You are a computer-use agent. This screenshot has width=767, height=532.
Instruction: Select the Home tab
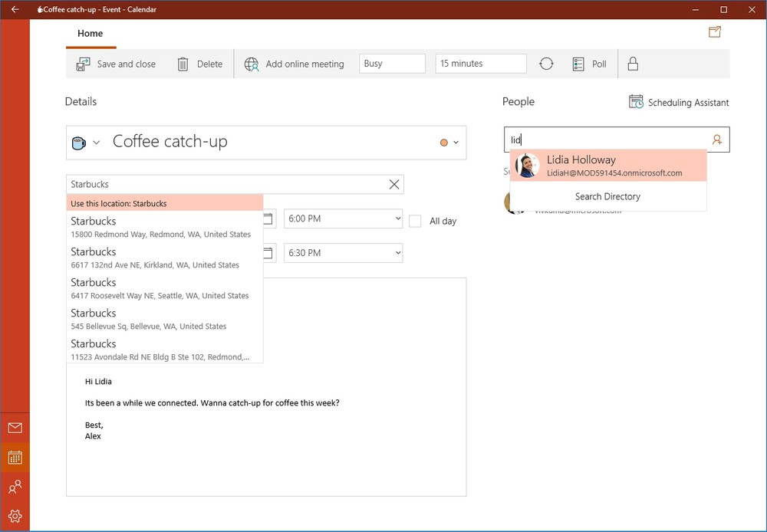91,34
